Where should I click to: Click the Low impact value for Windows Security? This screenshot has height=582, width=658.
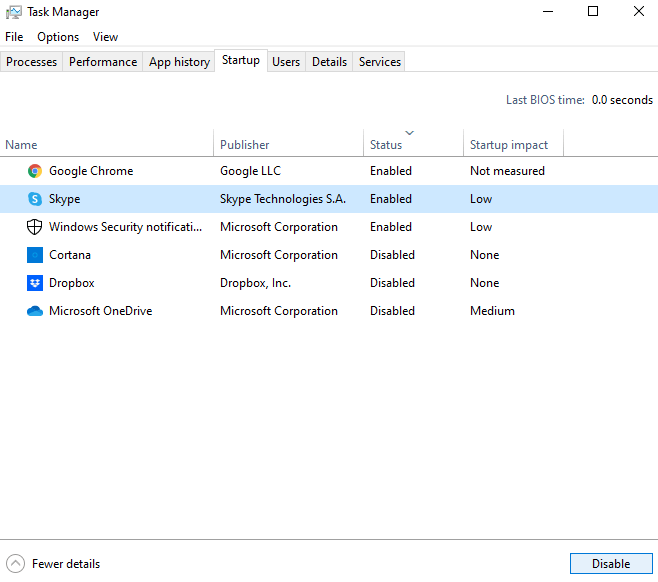(481, 227)
